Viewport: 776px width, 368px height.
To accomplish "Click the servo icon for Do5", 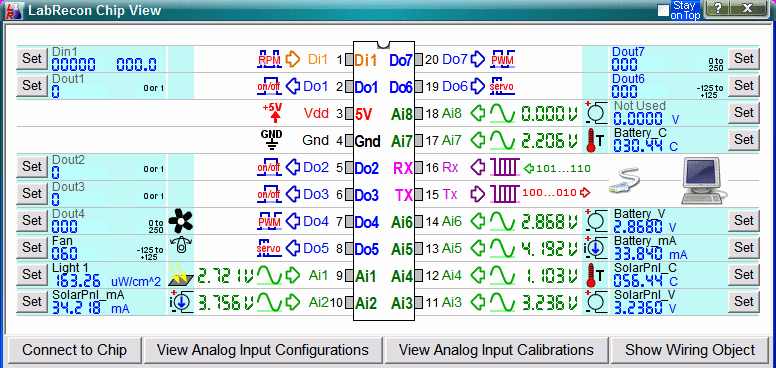I will [269, 248].
